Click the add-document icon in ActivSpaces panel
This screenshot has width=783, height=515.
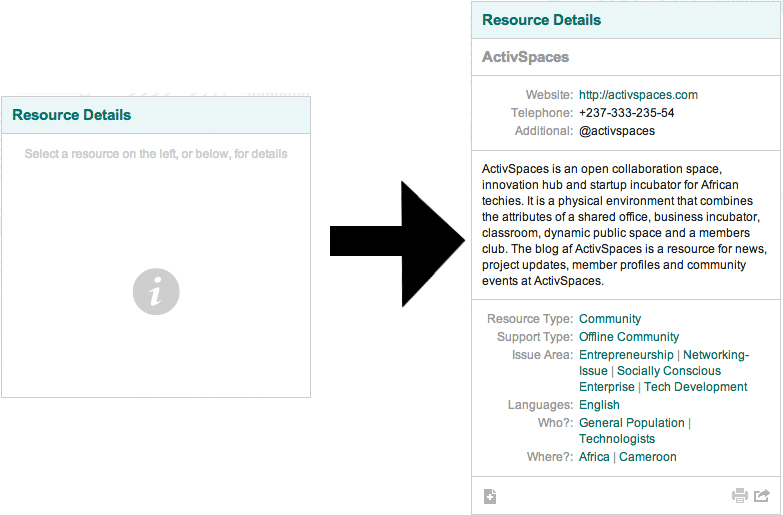490,496
